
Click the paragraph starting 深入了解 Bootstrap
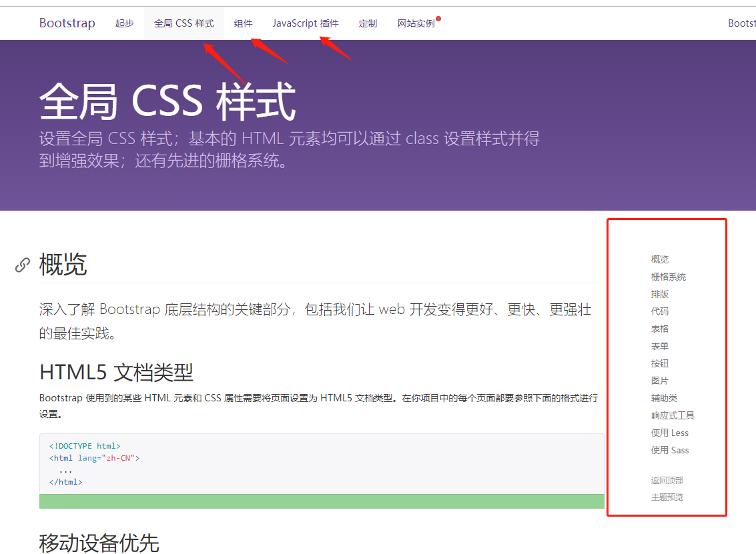tap(316, 321)
